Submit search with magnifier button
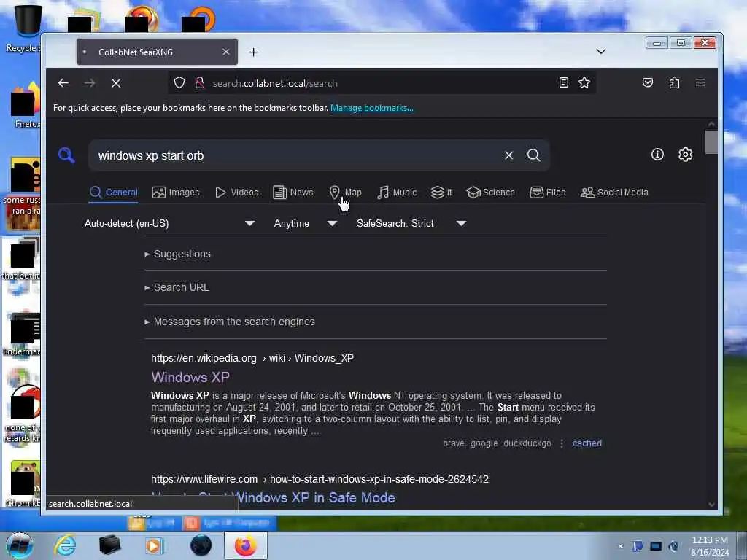Screen dimensions: 747x560 point(533,155)
